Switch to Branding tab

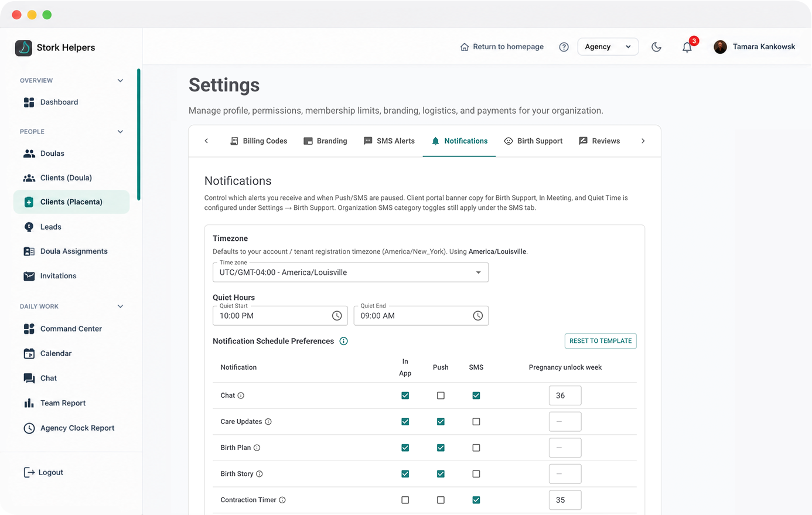[325, 141]
